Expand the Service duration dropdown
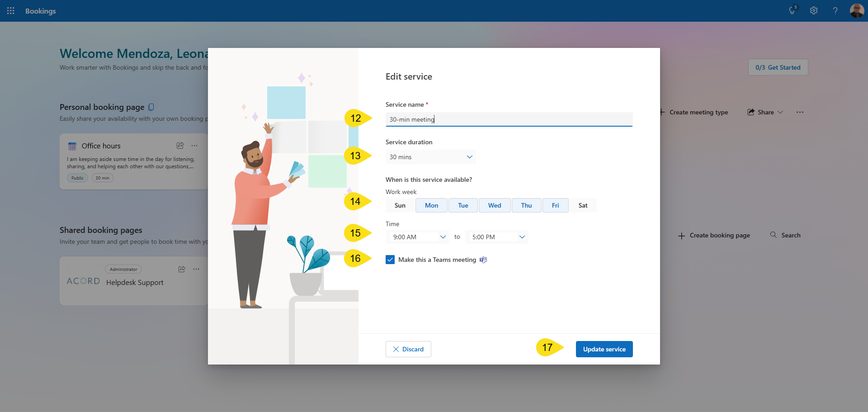The width and height of the screenshot is (868, 412). 430,157
